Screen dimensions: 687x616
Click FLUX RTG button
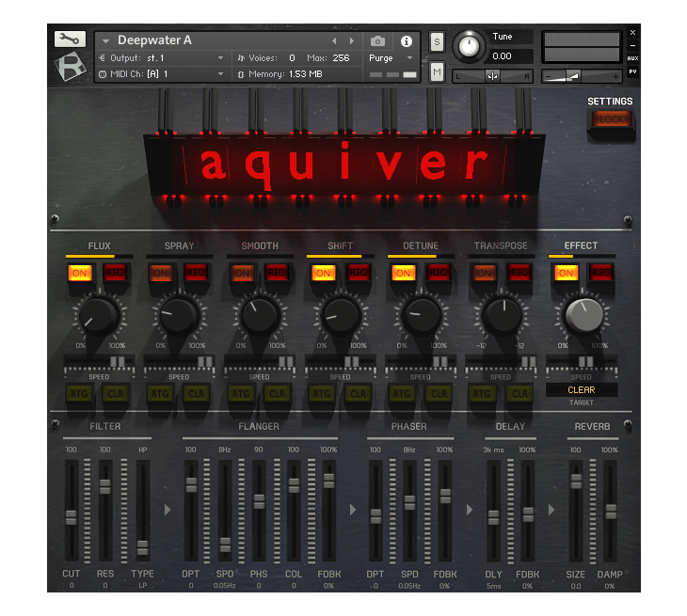coord(79,394)
